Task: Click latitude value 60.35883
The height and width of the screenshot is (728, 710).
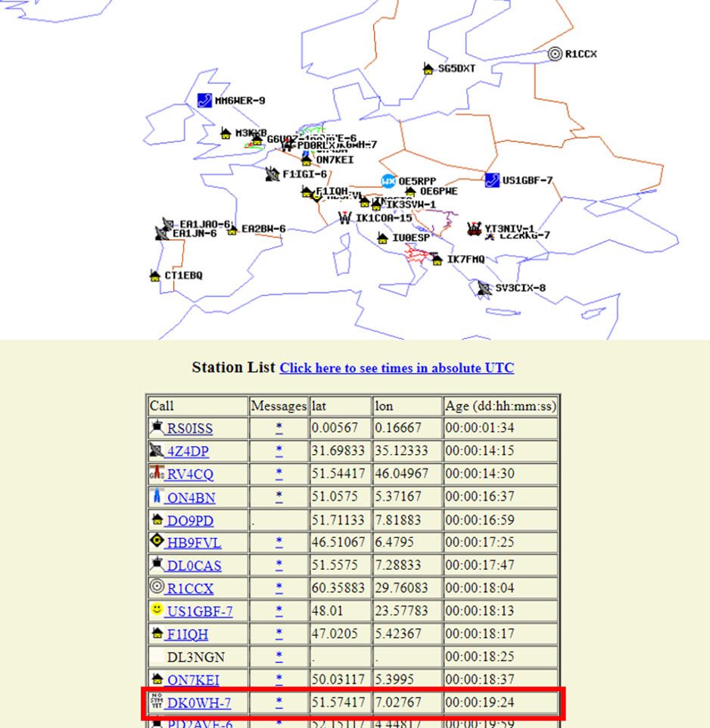Action: [x=338, y=588]
